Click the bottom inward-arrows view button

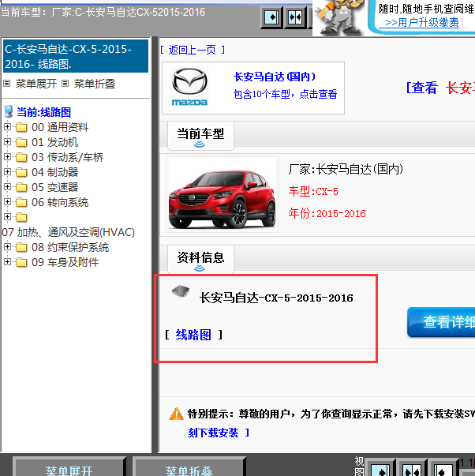pos(412,469)
